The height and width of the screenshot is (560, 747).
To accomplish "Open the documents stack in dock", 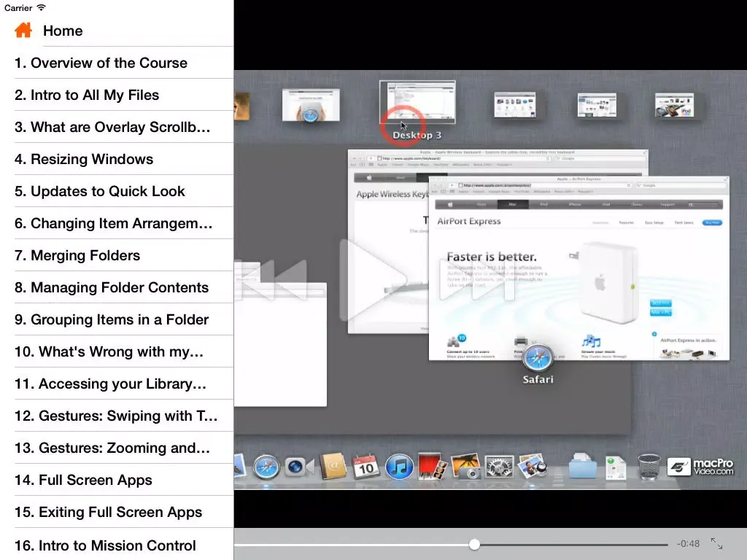I will [x=616, y=467].
